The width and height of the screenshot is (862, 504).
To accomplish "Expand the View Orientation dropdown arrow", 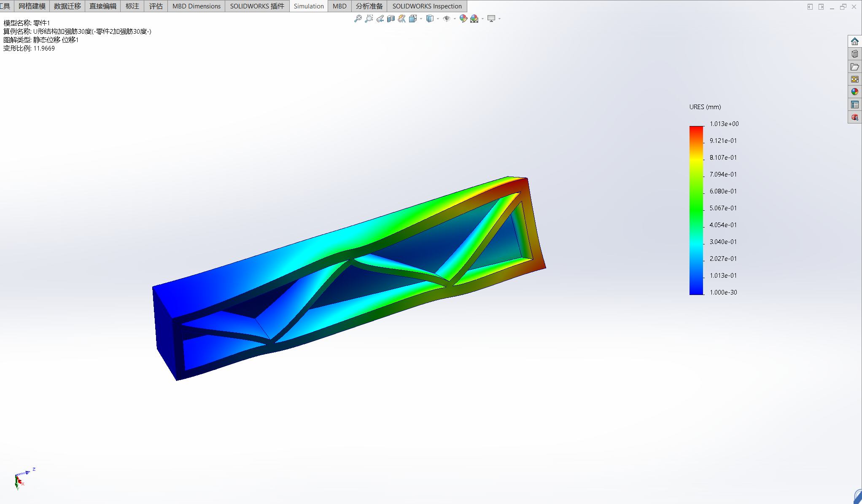I will (x=421, y=19).
